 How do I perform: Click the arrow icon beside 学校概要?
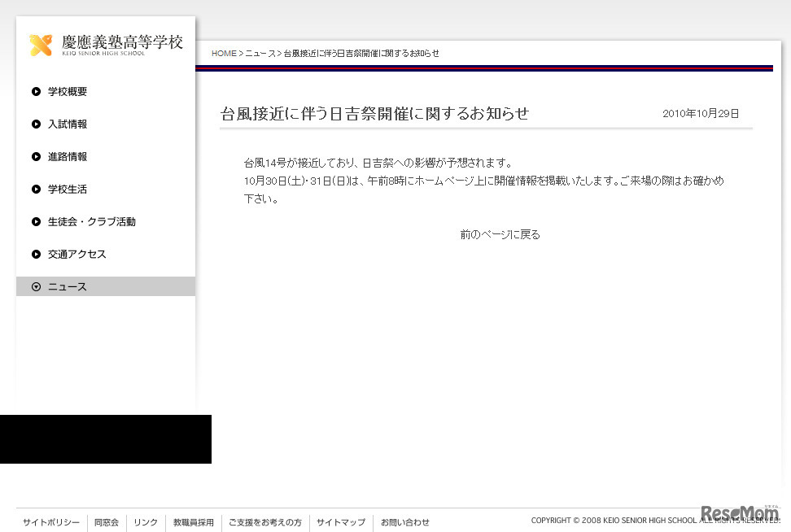[x=35, y=91]
